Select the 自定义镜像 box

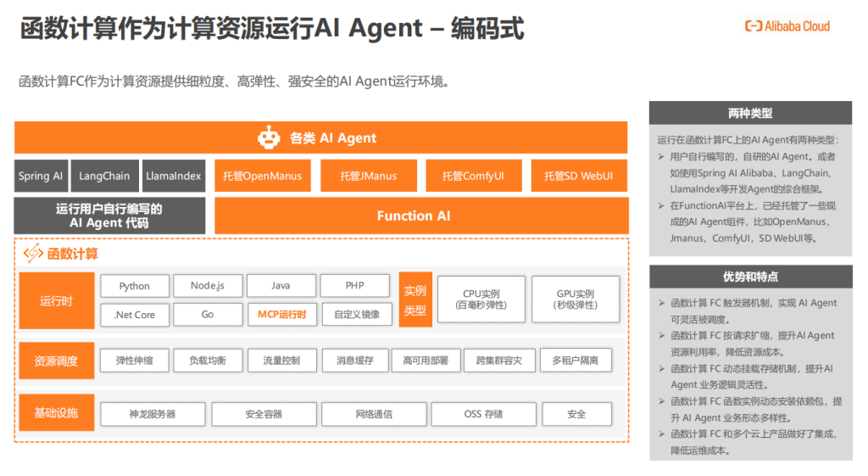click(x=357, y=315)
